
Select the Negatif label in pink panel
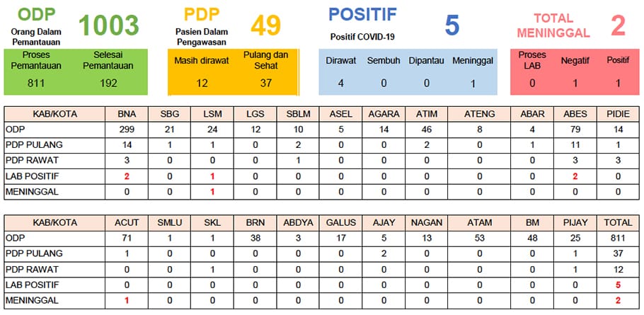pyautogui.click(x=575, y=61)
